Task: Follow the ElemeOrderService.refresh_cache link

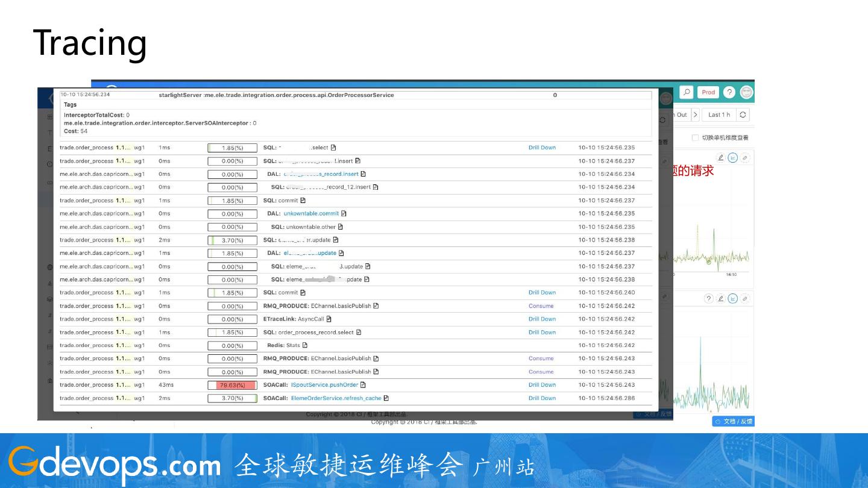Action: pos(336,398)
